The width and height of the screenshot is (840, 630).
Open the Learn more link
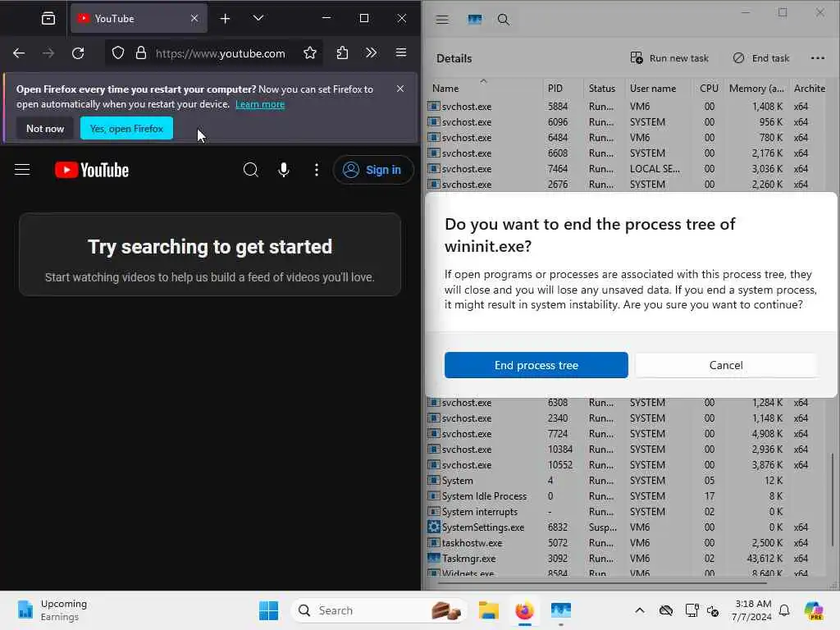tap(260, 104)
